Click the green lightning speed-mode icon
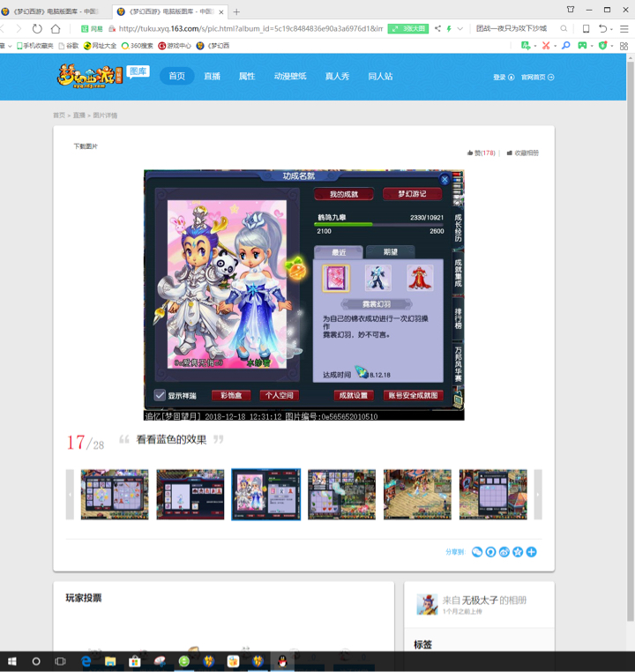635x672 pixels. (x=449, y=29)
